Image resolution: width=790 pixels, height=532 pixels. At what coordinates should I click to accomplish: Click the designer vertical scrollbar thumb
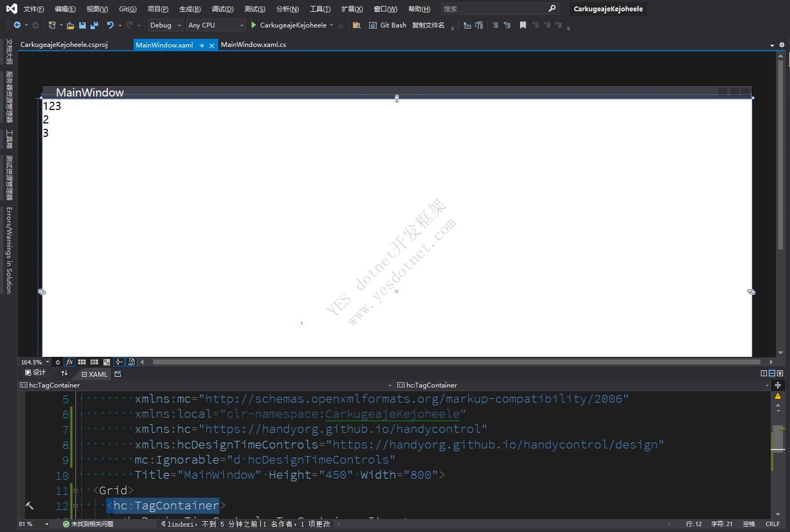(780, 155)
